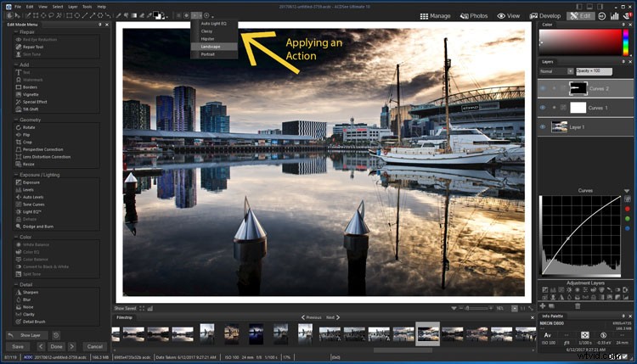Click the Show Layer button
The image size is (637, 364).
coord(27,335)
